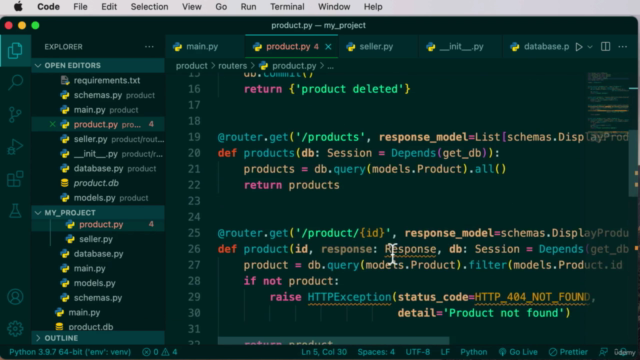Open the Extensions view

point(15,179)
